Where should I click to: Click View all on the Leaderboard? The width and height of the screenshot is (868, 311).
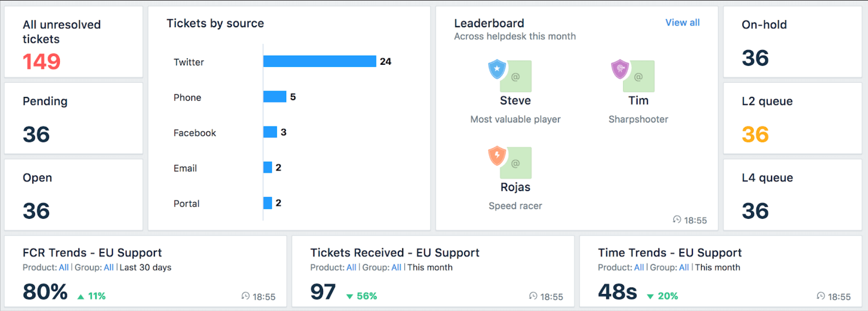682,22
